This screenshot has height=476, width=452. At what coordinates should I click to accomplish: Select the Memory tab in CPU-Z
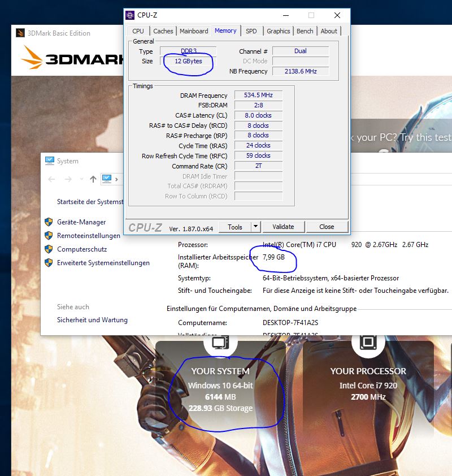(x=225, y=31)
